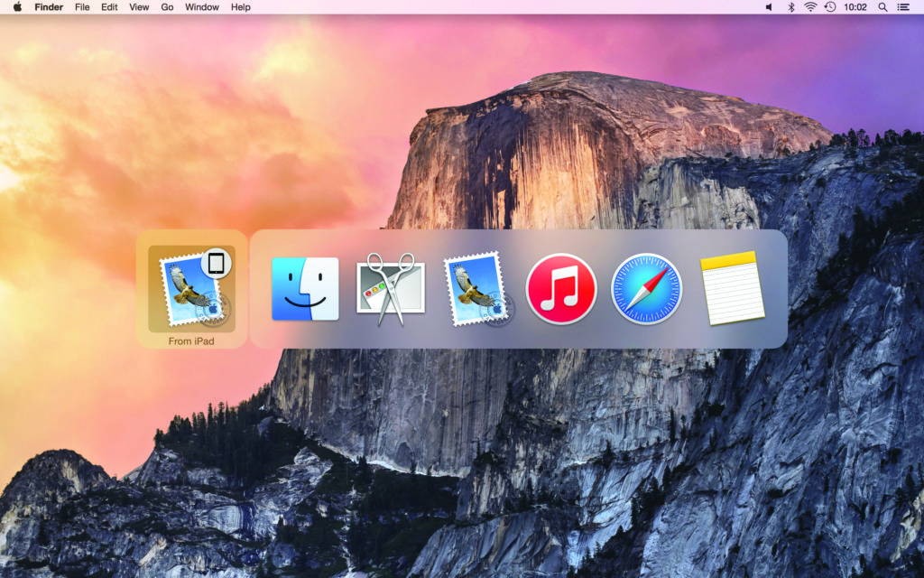Open the Apple menu

click(17, 7)
